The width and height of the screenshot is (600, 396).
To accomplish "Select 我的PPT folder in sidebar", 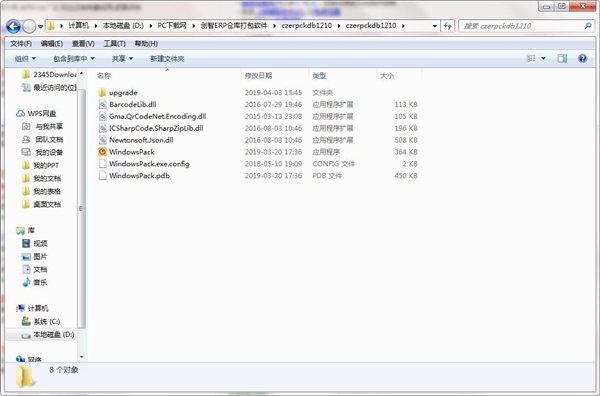I will (41, 165).
